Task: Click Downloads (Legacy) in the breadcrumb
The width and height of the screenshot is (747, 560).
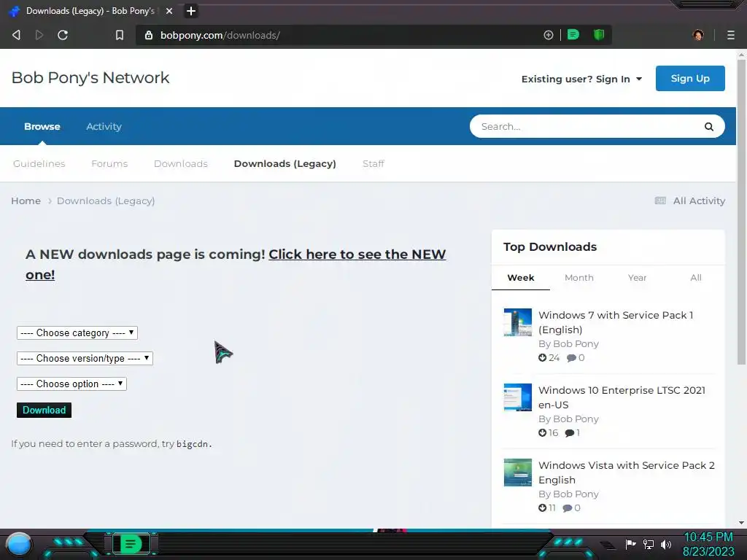Action: click(x=106, y=201)
